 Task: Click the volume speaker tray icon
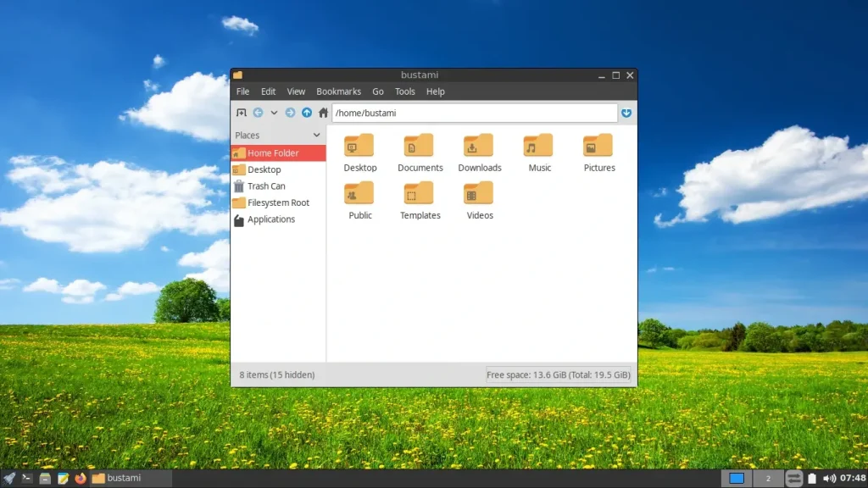[x=829, y=478]
